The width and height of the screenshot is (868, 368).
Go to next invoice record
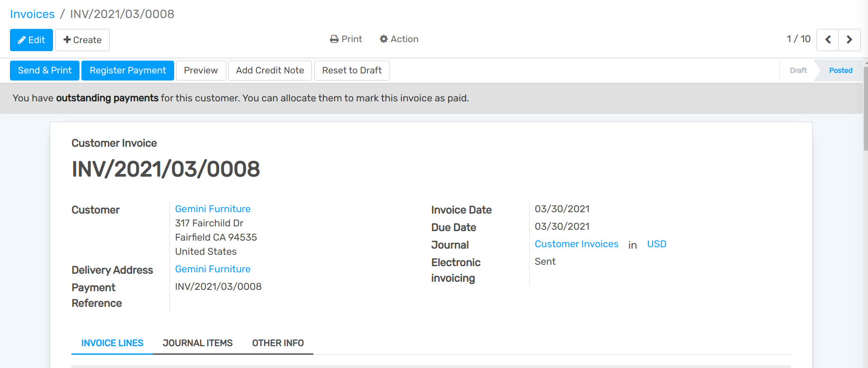pos(850,40)
